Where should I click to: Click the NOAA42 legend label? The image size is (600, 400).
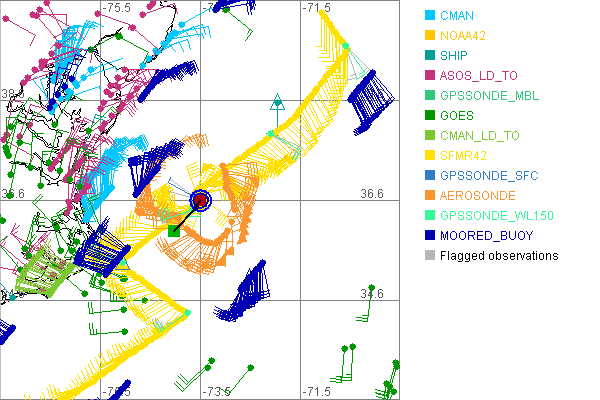464,36
